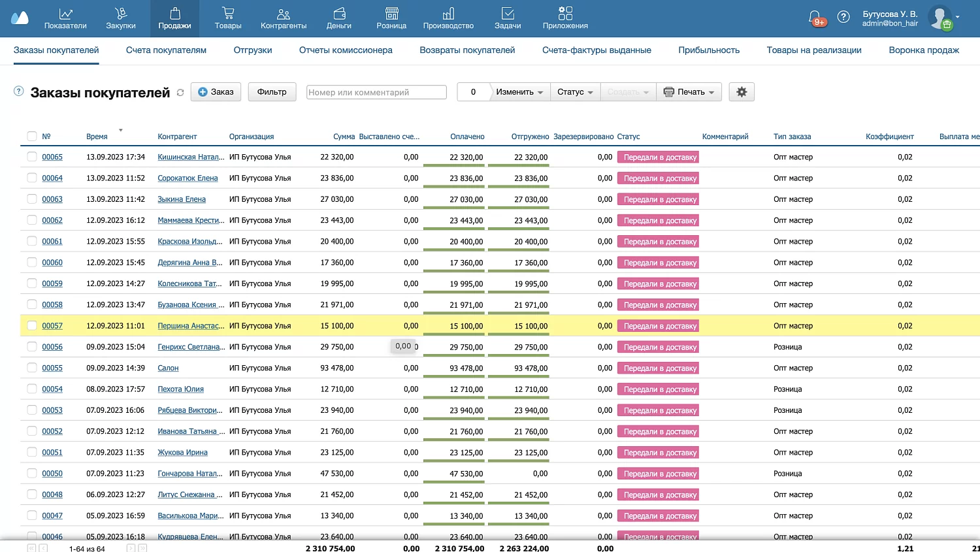Screen dimensions: 980x552
Task: Click the green paid bar for order 00055
Action: click(453, 377)
